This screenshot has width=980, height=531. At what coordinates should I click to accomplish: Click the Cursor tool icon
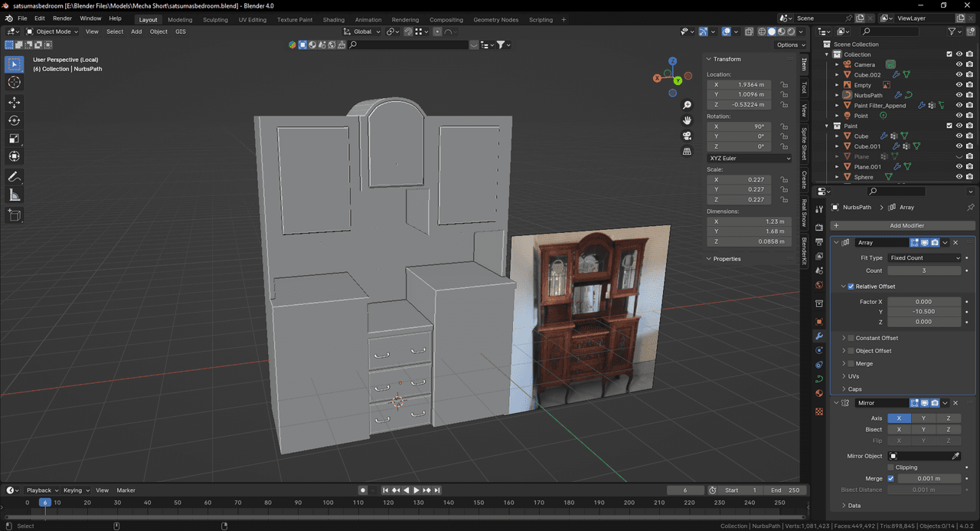pos(14,82)
